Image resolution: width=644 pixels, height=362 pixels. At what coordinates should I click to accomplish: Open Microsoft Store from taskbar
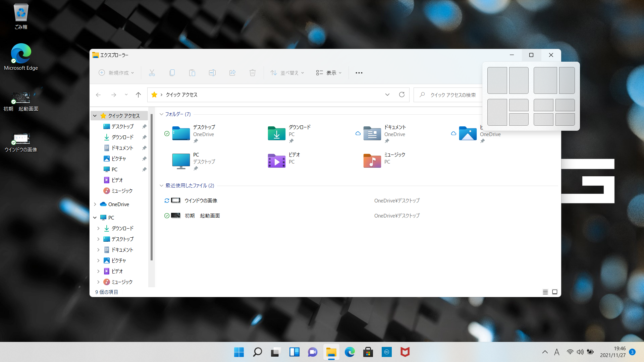click(368, 352)
